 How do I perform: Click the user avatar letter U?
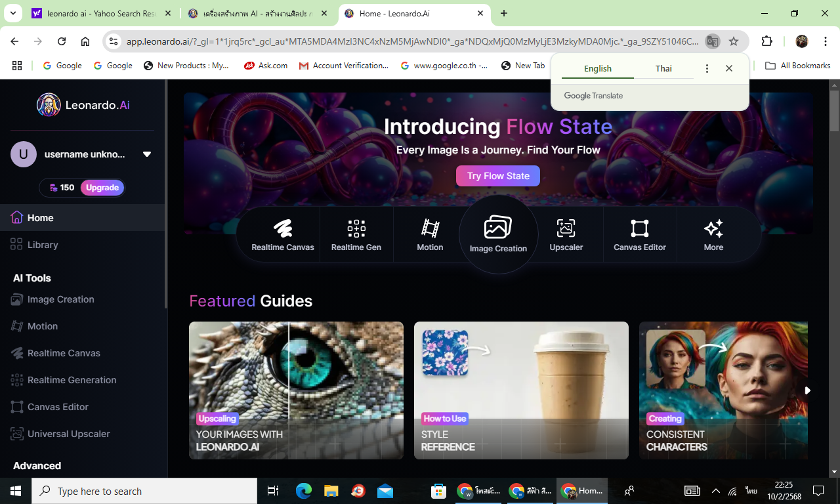(x=24, y=154)
